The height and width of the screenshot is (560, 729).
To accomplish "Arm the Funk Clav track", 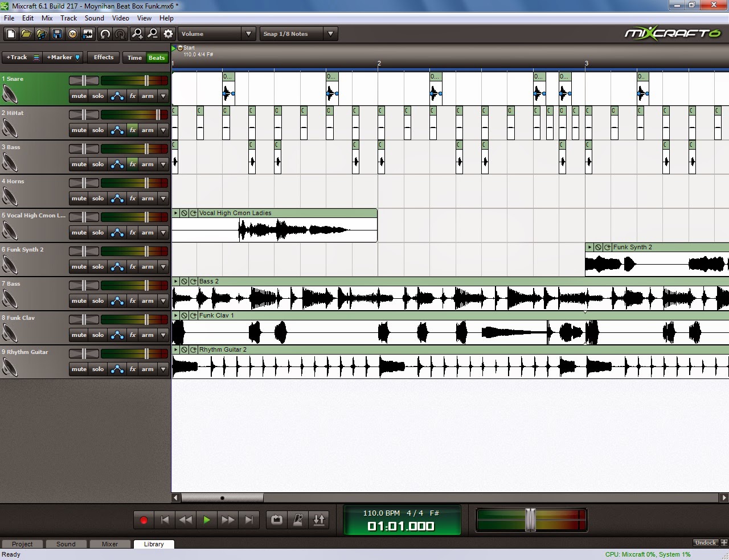I will click(x=148, y=335).
